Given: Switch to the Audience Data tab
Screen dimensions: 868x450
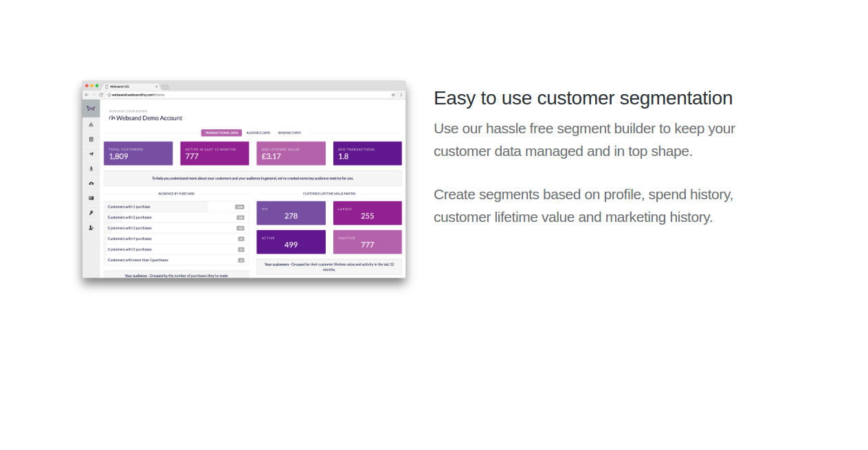Looking at the screenshot, I should tap(258, 133).
